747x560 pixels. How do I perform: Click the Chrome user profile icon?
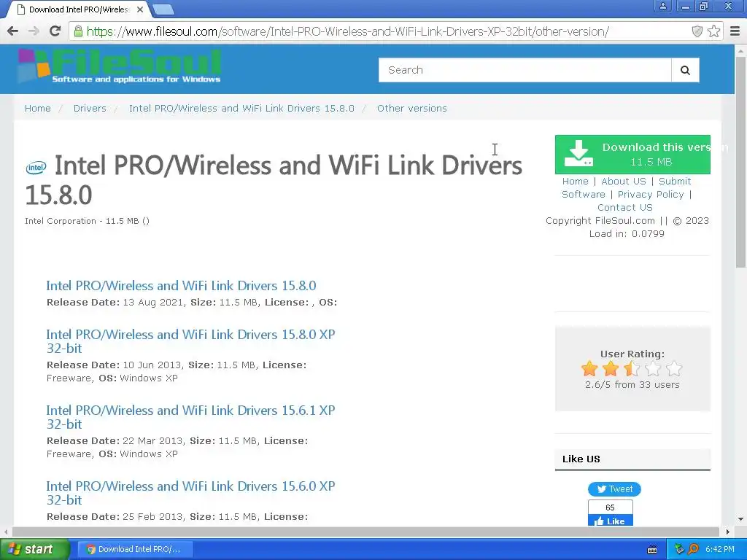662,6
